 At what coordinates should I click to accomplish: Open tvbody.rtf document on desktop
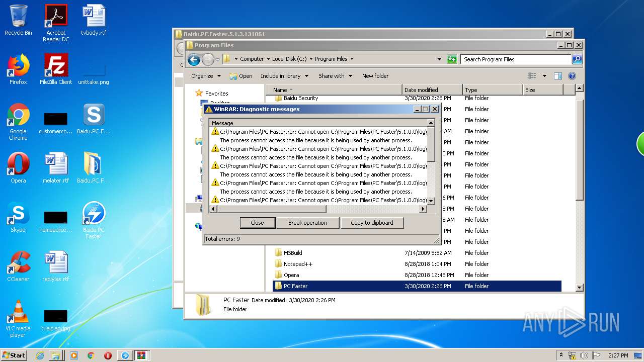pos(94,20)
